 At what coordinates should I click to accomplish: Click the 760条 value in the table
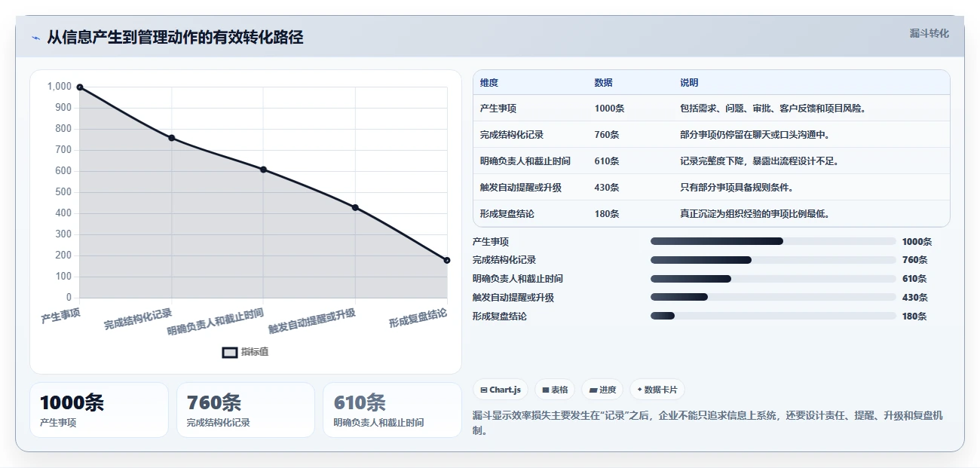tap(607, 135)
